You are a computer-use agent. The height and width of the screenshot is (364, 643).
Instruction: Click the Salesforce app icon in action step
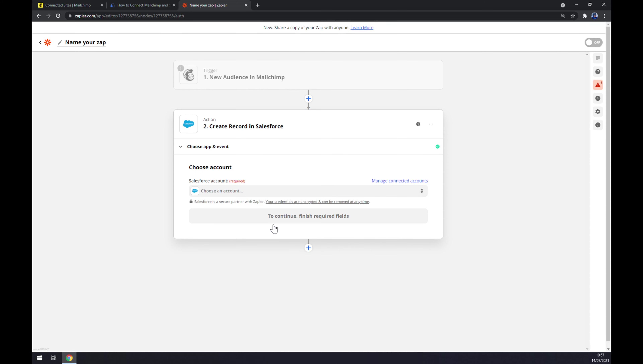click(188, 124)
